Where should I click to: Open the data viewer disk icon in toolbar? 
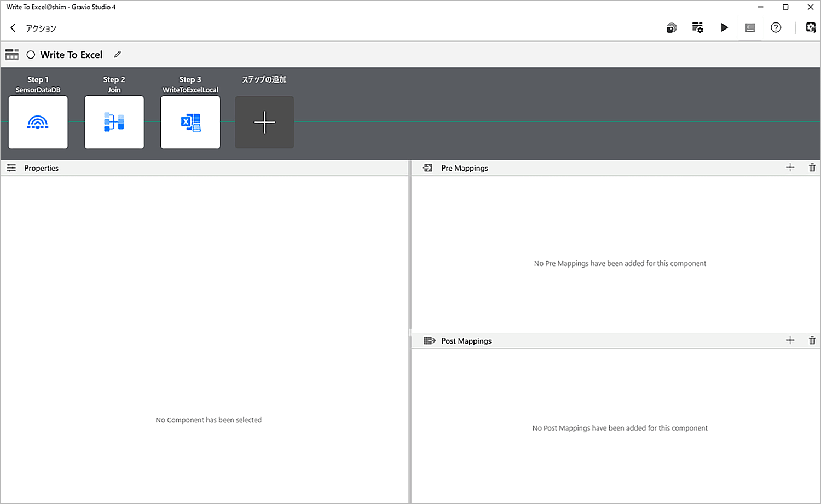[x=672, y=28]
